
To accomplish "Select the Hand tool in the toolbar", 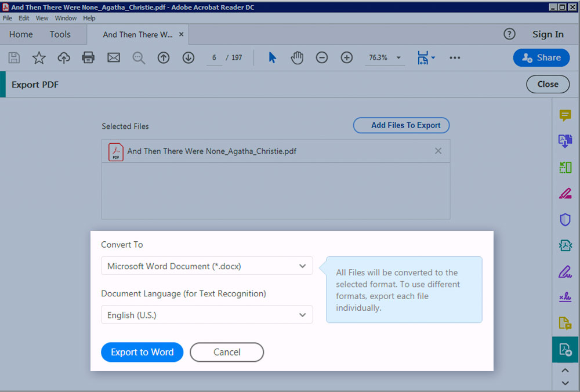I will pyautogui.click(x=297, y=57).
